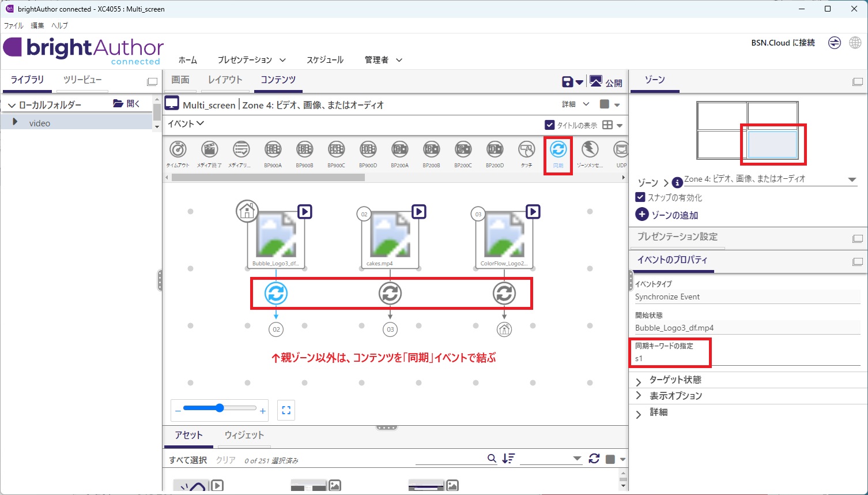Click ゾーンの追加 to add a zone
This screenshot has width=868, height=495.
pyautogui.click(x=667, y=215)
